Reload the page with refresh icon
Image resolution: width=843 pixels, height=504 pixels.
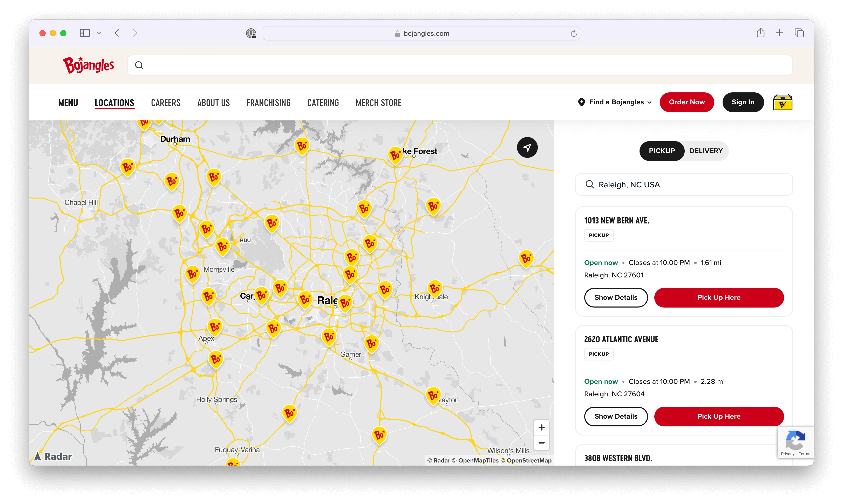click(x=573, y=33)
